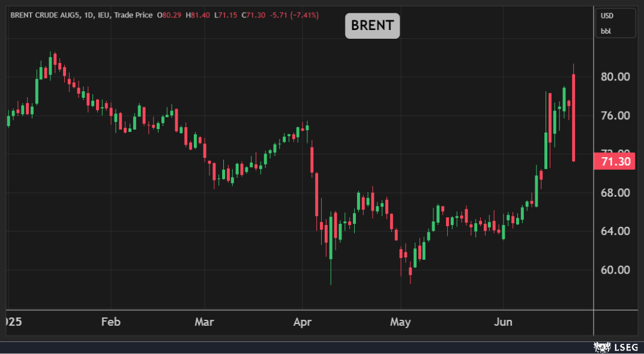Click the last tall red candlestick
Viewport: 644px width, 354px height.
tap(574, 117)
